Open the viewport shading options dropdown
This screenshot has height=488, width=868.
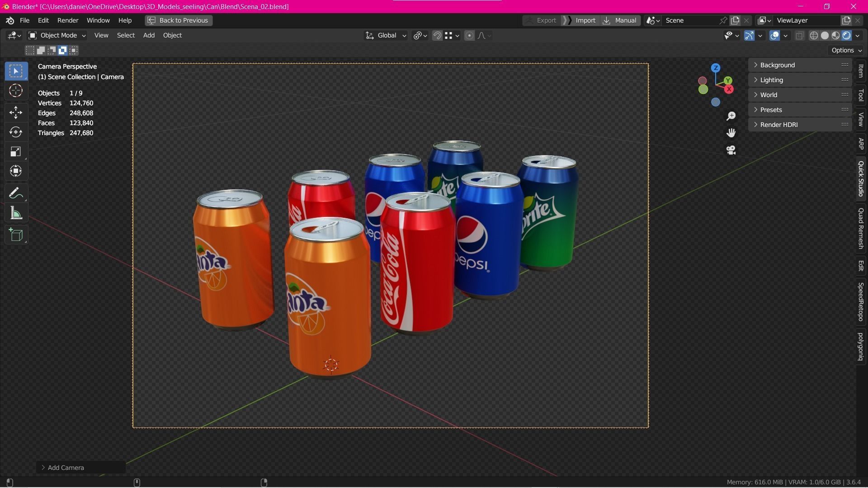858,35
